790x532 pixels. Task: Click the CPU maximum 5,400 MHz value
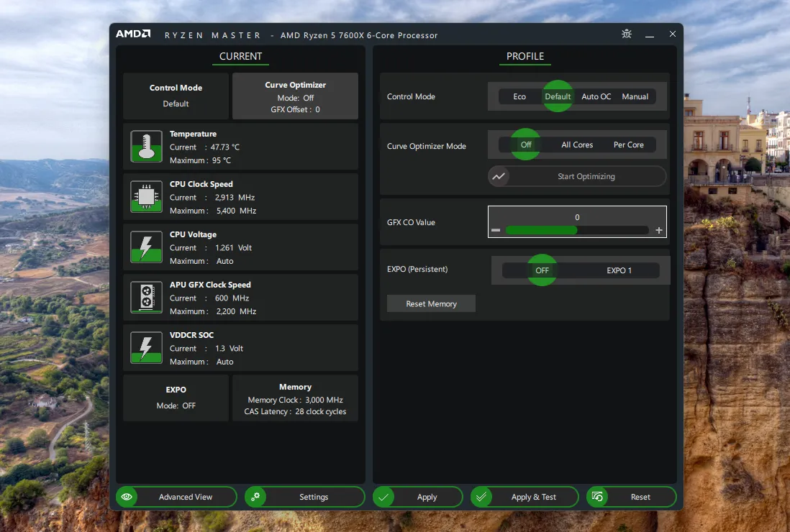click(236, 211)
